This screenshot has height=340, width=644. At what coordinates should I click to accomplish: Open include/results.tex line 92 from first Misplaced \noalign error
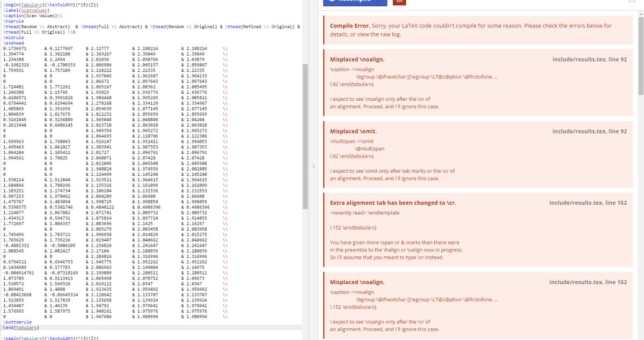(x=589, y=60)
